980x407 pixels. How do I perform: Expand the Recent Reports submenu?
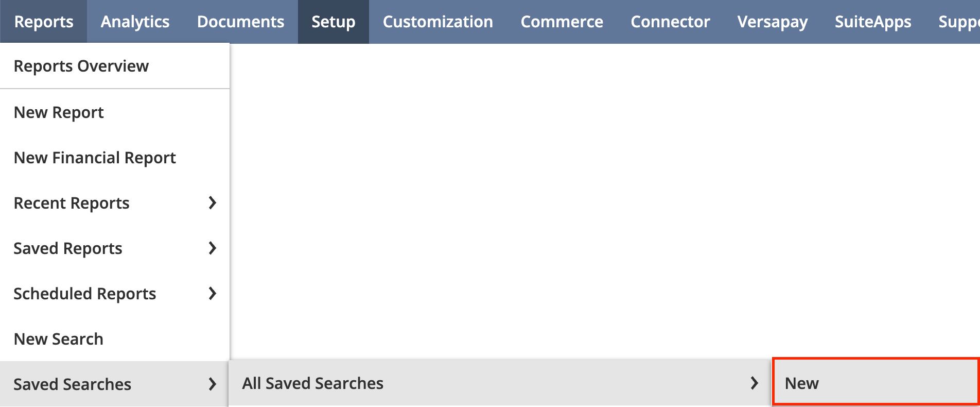(x=72, y=202)
